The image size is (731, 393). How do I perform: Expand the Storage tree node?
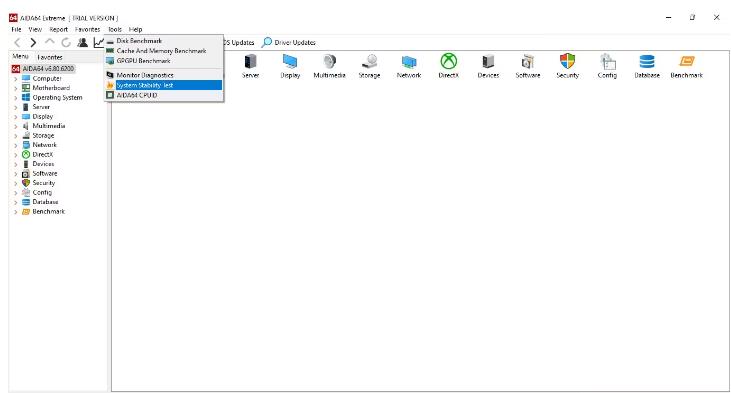point(16,136)
